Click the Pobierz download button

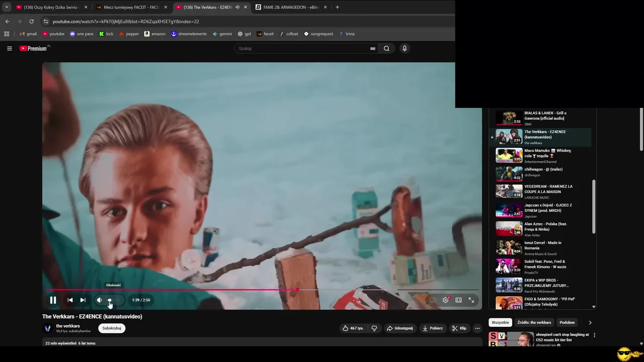pos(433,328)
